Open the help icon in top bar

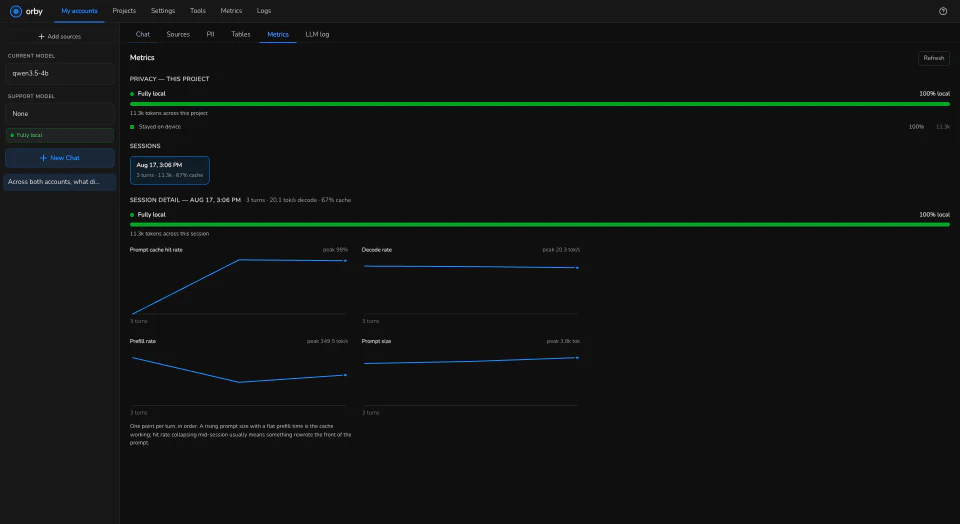click(x=943, y=11)
